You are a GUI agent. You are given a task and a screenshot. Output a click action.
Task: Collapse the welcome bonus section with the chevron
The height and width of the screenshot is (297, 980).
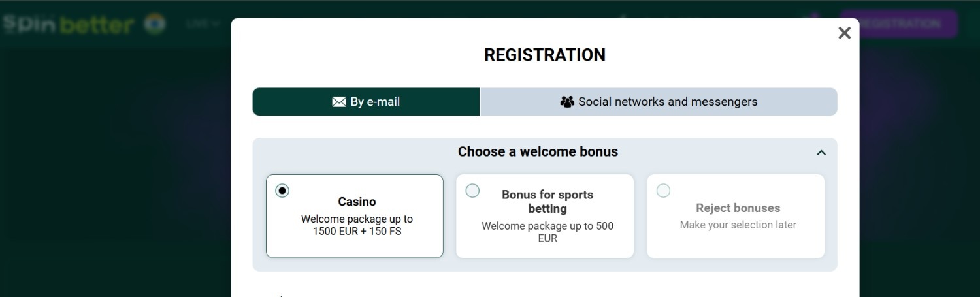(821, 152)
